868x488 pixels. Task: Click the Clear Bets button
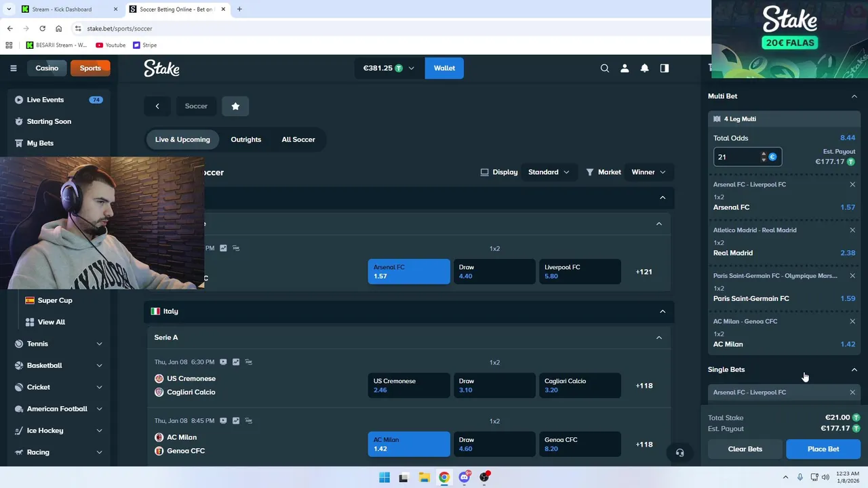[x=745, y=449]
